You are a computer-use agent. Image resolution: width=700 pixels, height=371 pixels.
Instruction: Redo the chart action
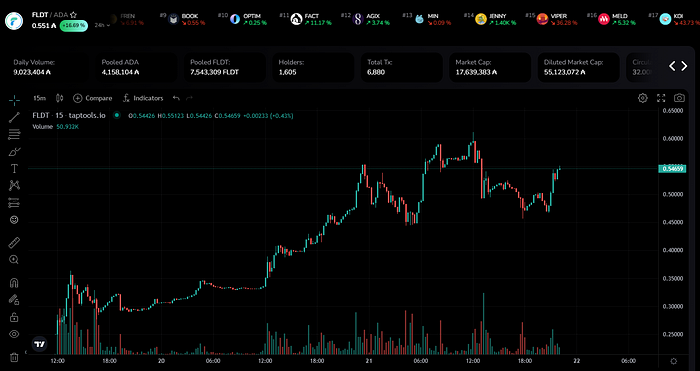tap(189, 98)
